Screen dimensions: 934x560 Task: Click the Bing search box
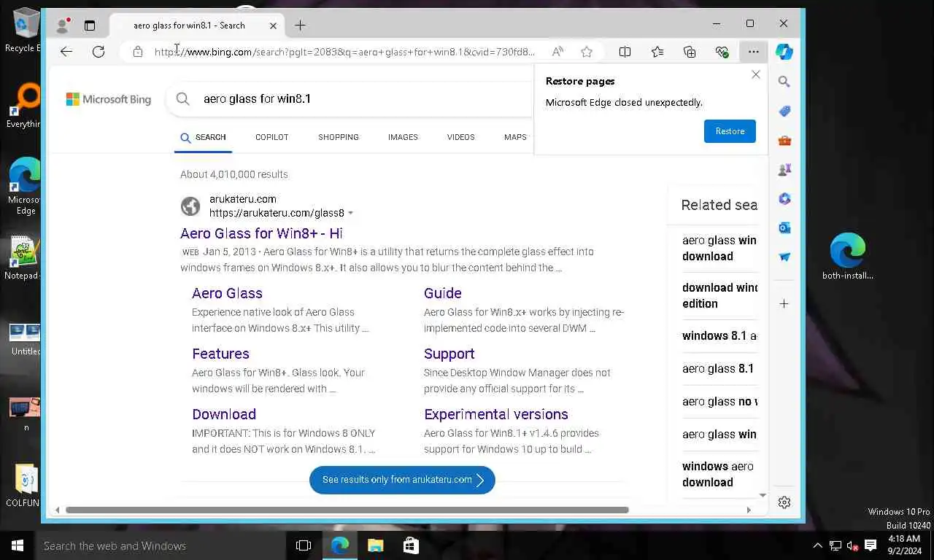[350, 99]
